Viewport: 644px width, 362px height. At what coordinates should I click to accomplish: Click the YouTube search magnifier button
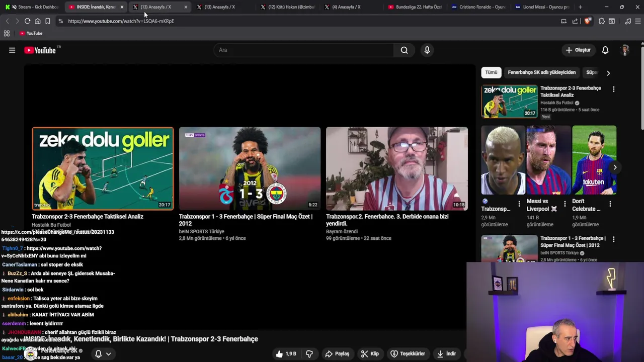[x=404, y=50]
